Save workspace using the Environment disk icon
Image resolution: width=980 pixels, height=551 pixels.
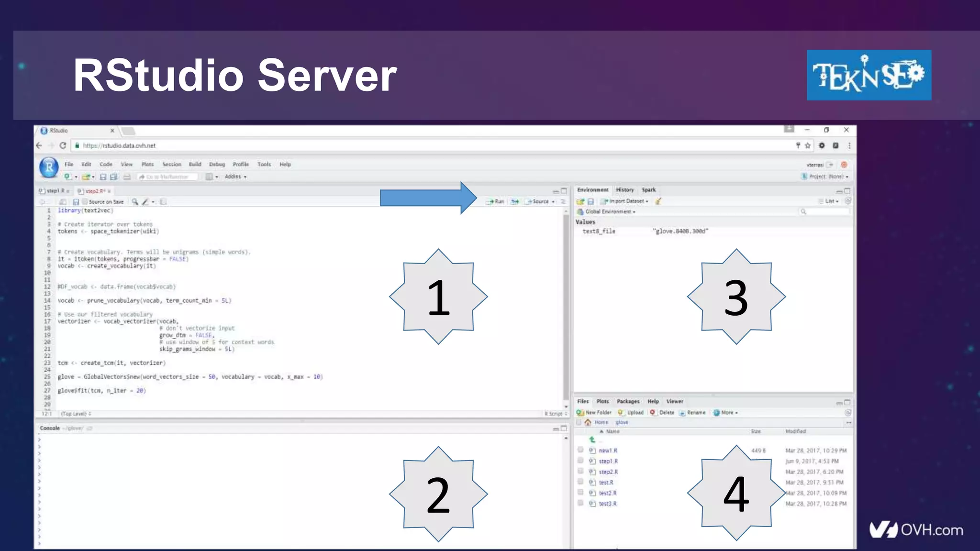point(590,201)
